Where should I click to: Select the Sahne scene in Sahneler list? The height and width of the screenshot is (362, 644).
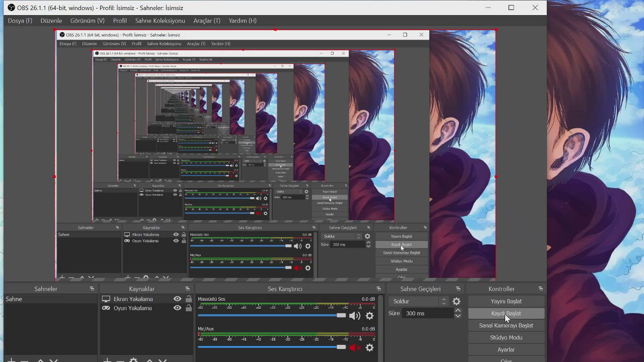point(50,299)
